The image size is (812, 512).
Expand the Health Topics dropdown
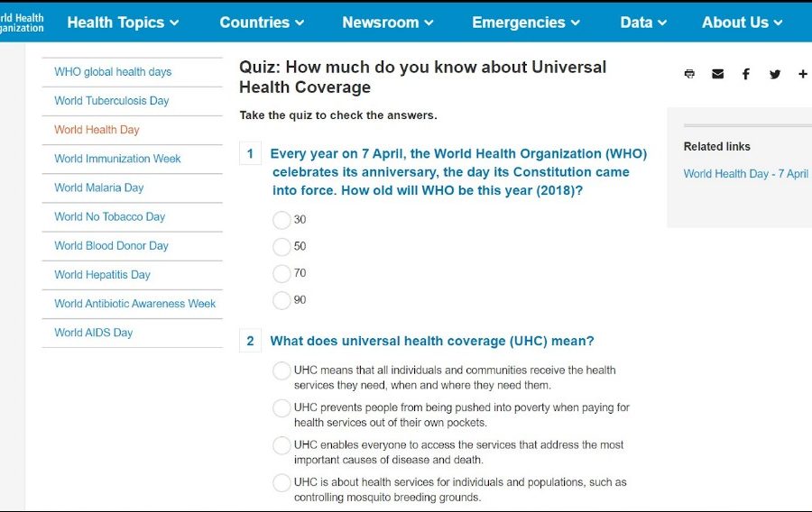coord(123,23)
